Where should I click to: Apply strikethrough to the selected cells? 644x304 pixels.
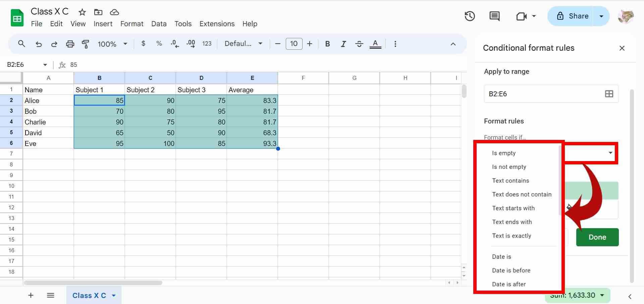click(359, 44)
